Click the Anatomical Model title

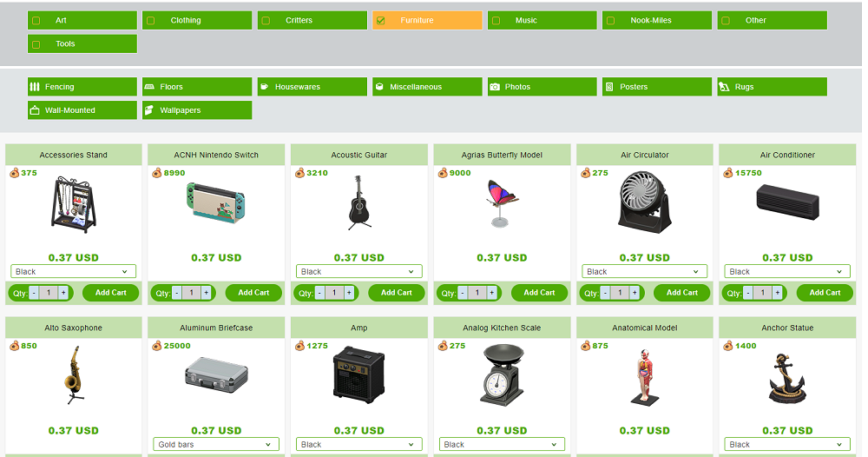pyautogui.click(x=645, y=328)
